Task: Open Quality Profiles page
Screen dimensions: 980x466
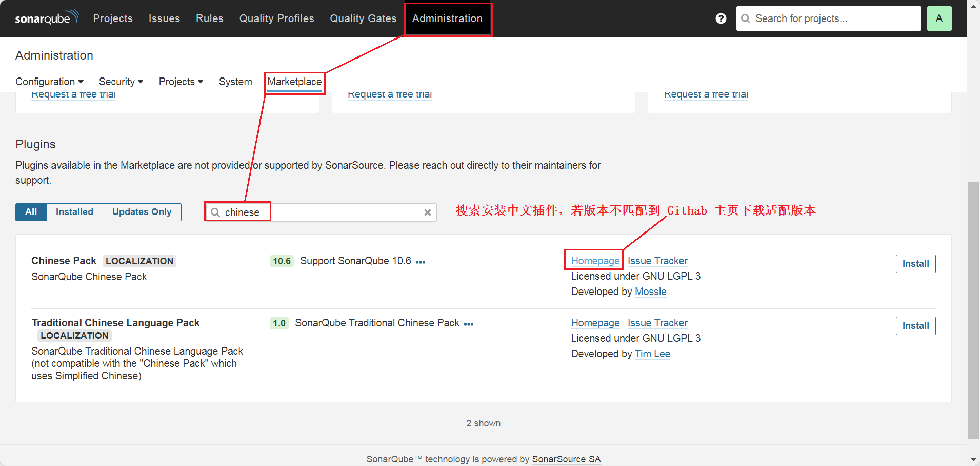Action: pyautogui.click(x=276, y=18)
